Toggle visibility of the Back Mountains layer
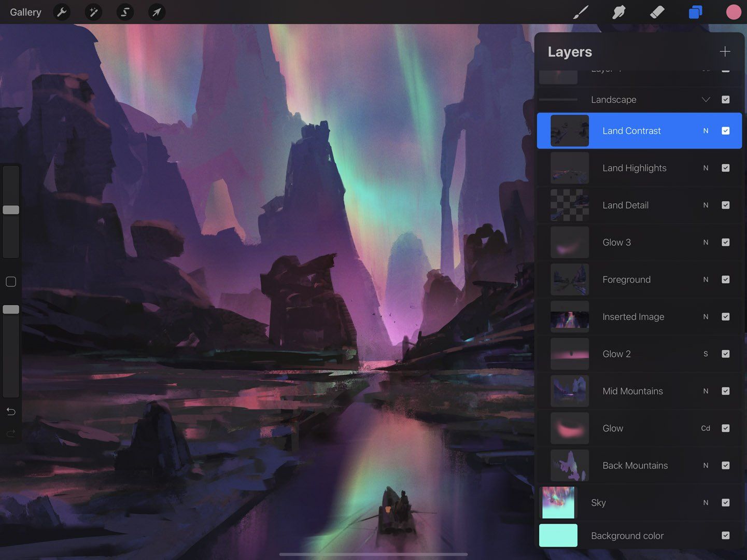The height and width of the screenshot is (560, 747). click(725, 465)
